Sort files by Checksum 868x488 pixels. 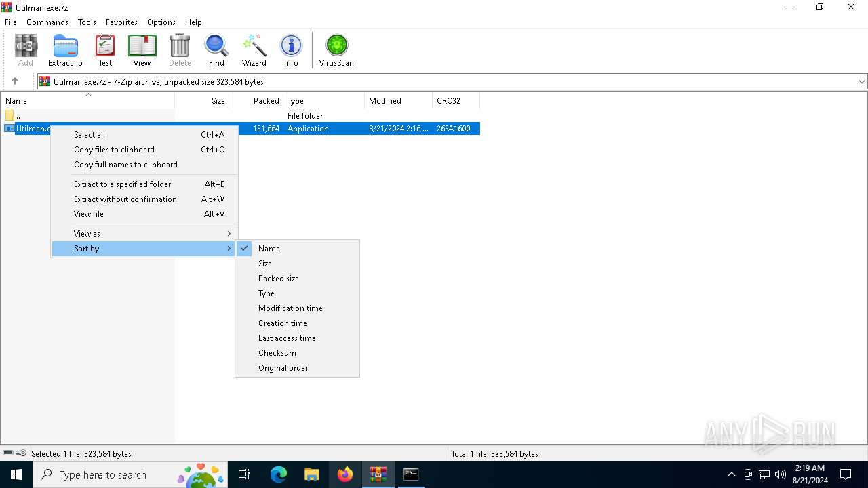(297, 353)
